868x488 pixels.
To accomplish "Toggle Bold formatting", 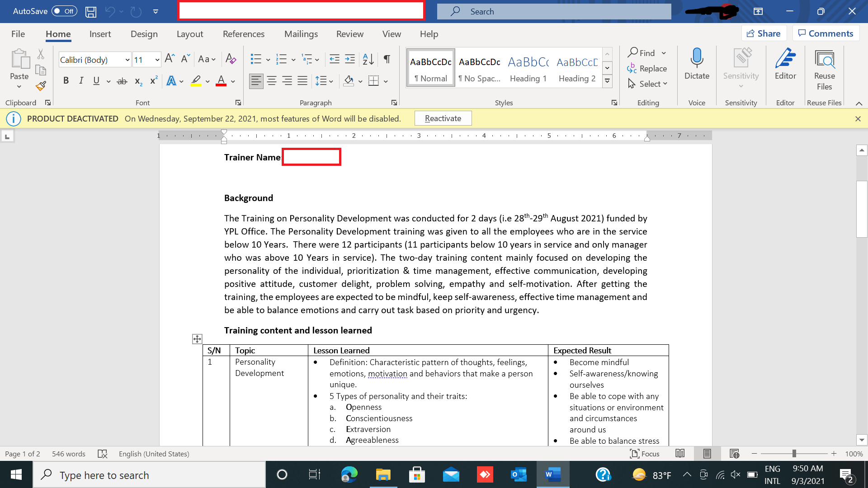I will [66, 81].
